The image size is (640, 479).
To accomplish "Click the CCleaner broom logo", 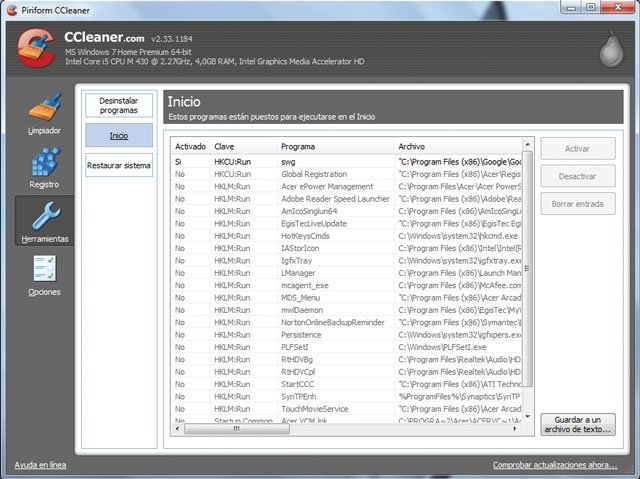I will (x=36, y=48).
